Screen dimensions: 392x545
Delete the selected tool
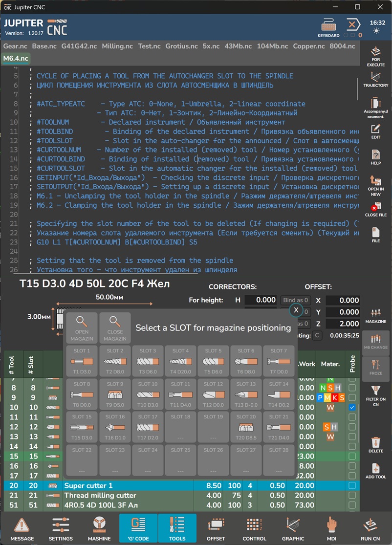click(x=375, y=444)
